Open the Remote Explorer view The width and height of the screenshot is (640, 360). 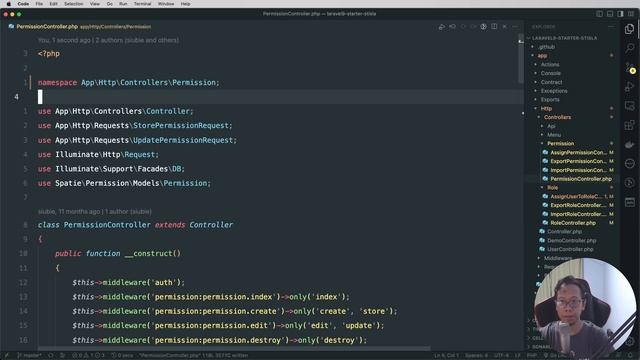[x=629, y=106]
